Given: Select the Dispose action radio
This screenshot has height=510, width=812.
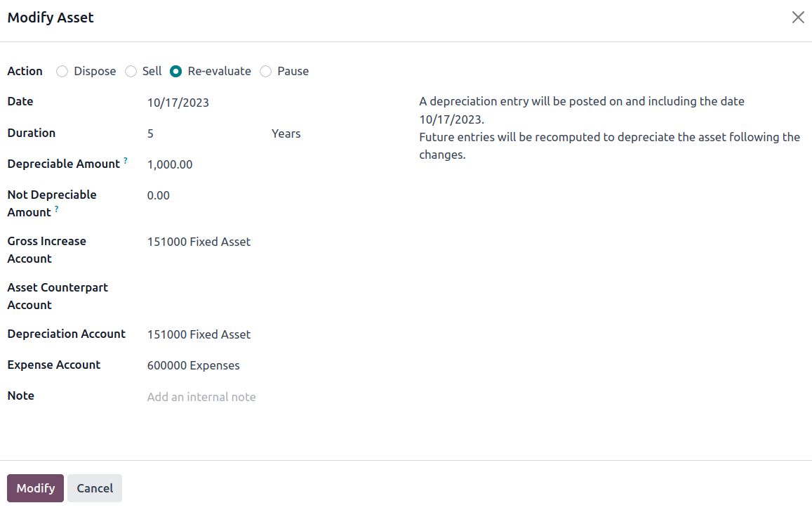Looking at the screenshot, I should [x=62, y=72].
